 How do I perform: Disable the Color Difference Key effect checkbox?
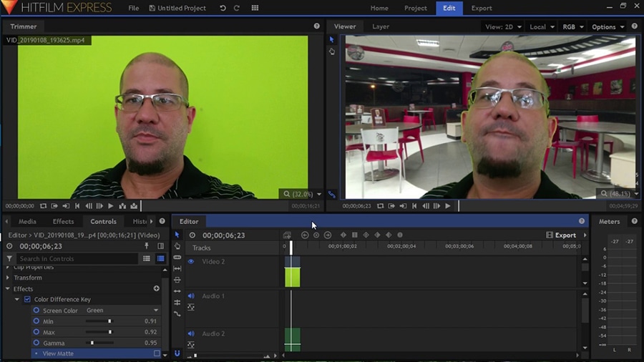click(x=27, y=299)
